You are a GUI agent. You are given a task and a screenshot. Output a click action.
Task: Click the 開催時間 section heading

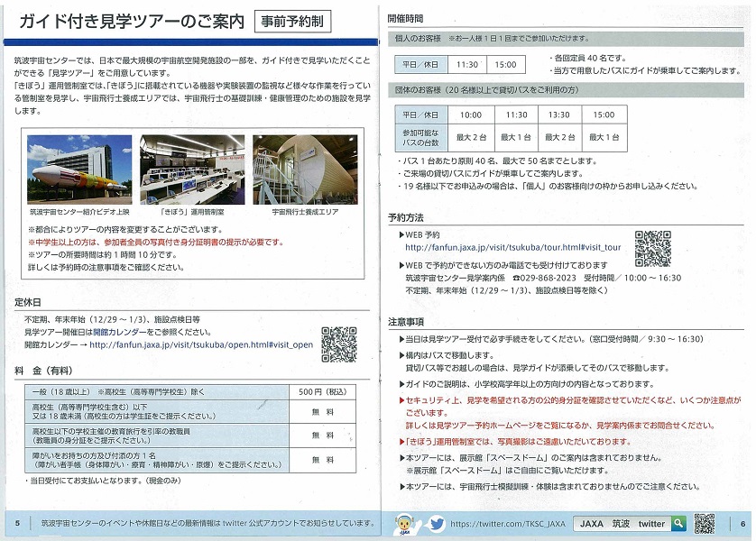[405, 19]
